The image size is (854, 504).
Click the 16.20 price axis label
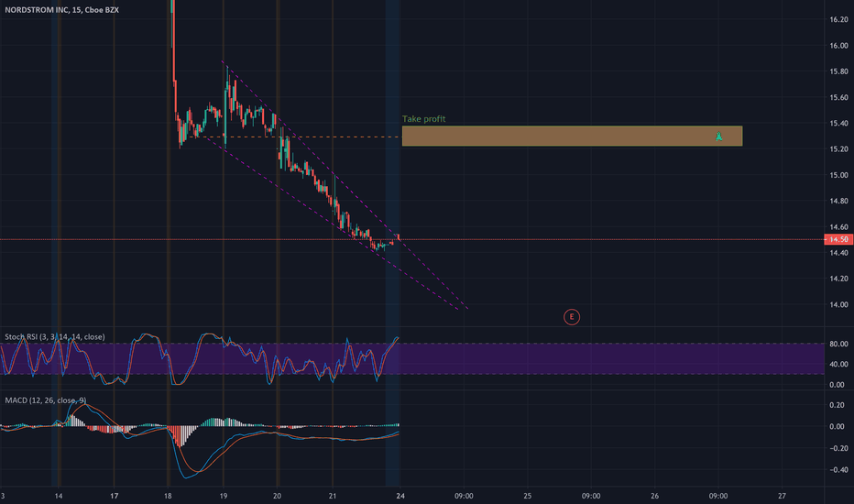(838, 19)
